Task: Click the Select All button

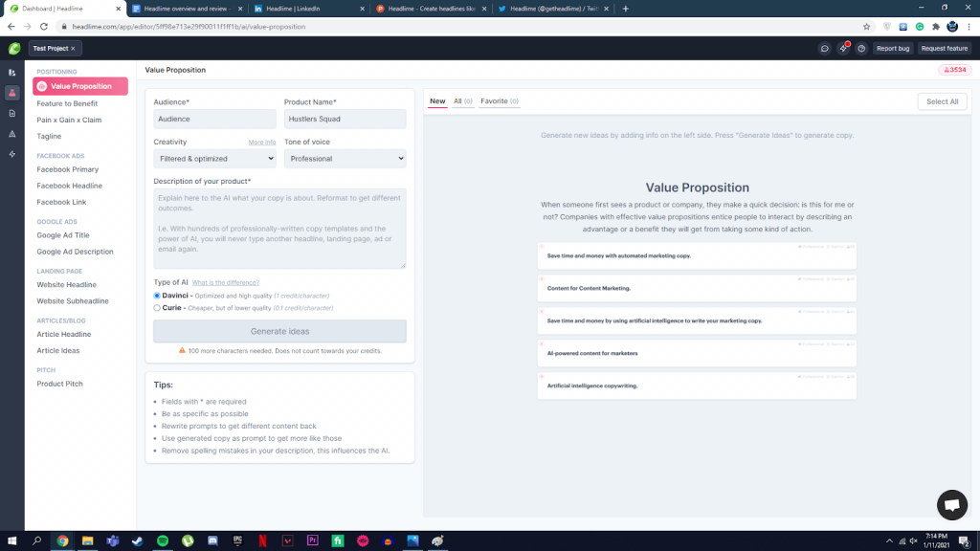Action: (x=942, y=101)
